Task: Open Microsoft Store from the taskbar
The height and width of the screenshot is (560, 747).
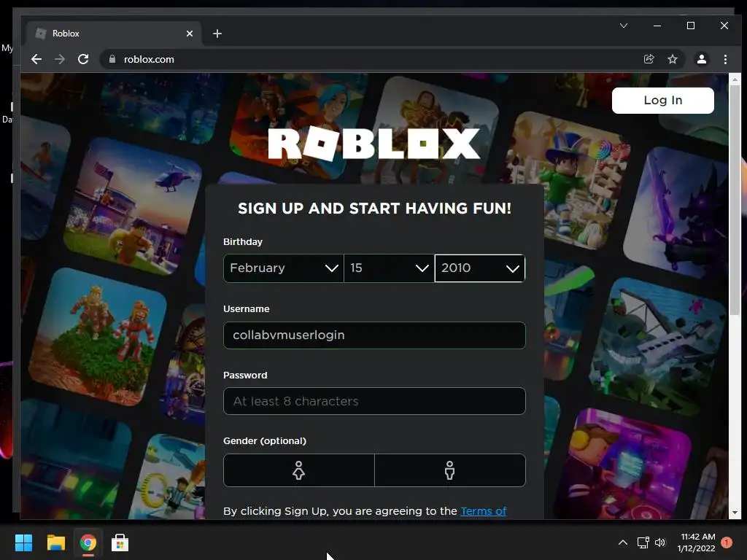Action: (x=120, y=542)
